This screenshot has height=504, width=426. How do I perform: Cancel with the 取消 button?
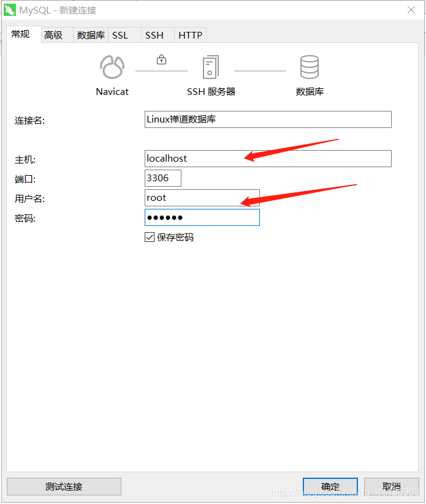(392, 486)
